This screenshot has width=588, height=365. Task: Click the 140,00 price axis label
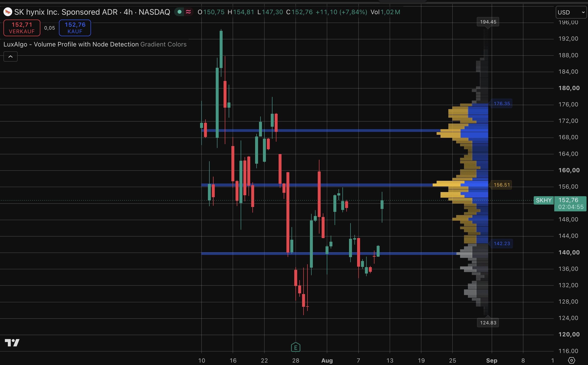point(569,252)
